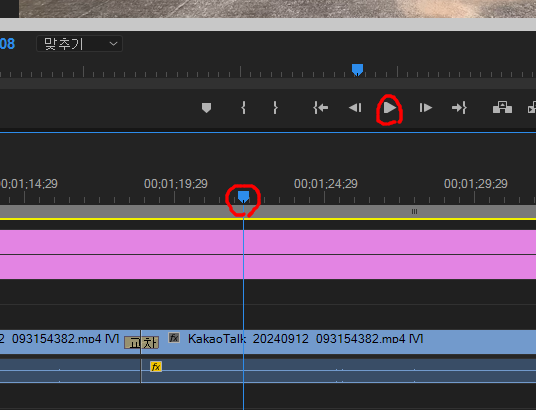The height and width of the screenshot is (410, 536).
Task: Click the yellow fx badge on the audio clip
Action: [156, 367]
